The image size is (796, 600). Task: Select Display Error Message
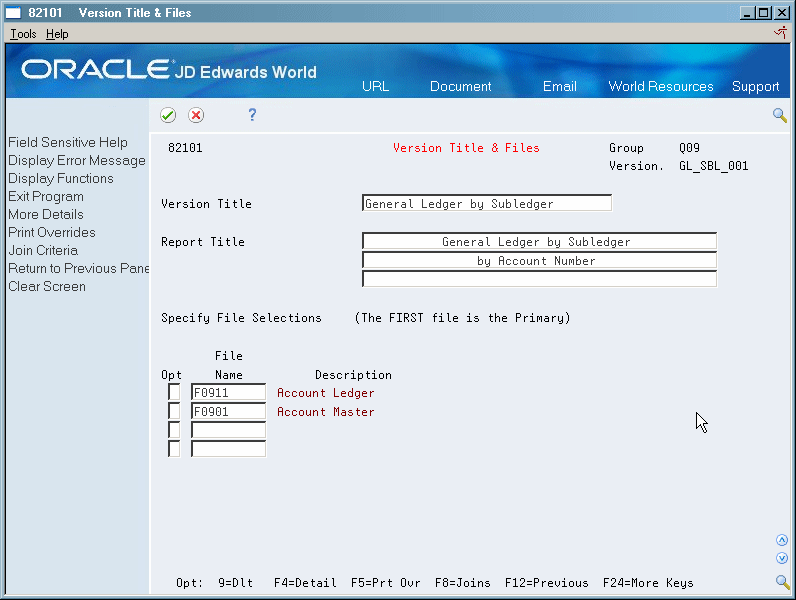(x=77, y=160)
